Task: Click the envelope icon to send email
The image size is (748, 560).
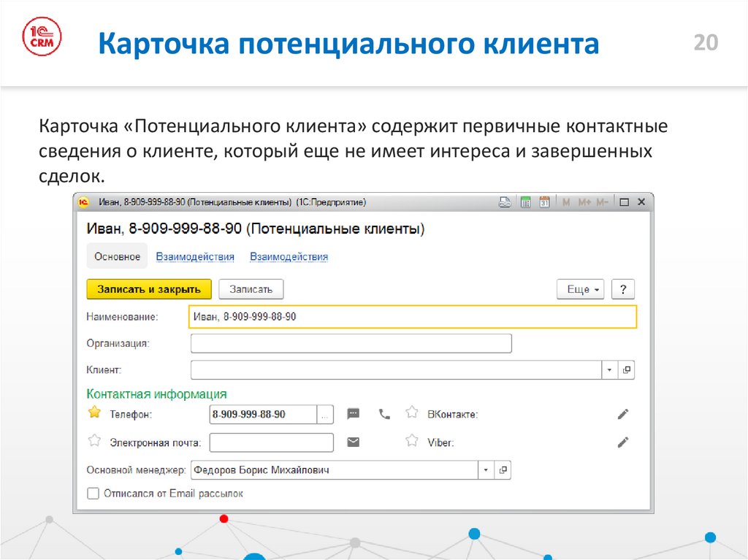Action: [354, 442]
